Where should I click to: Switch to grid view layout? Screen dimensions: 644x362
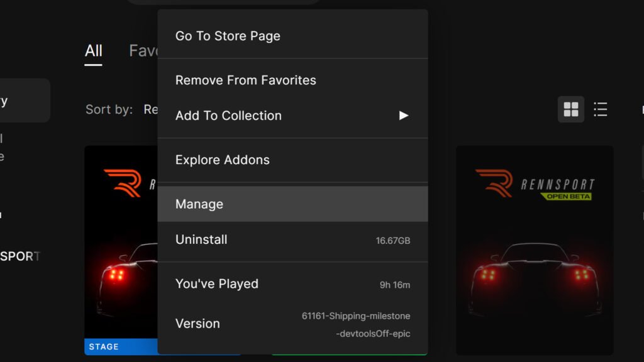point(571,109)
